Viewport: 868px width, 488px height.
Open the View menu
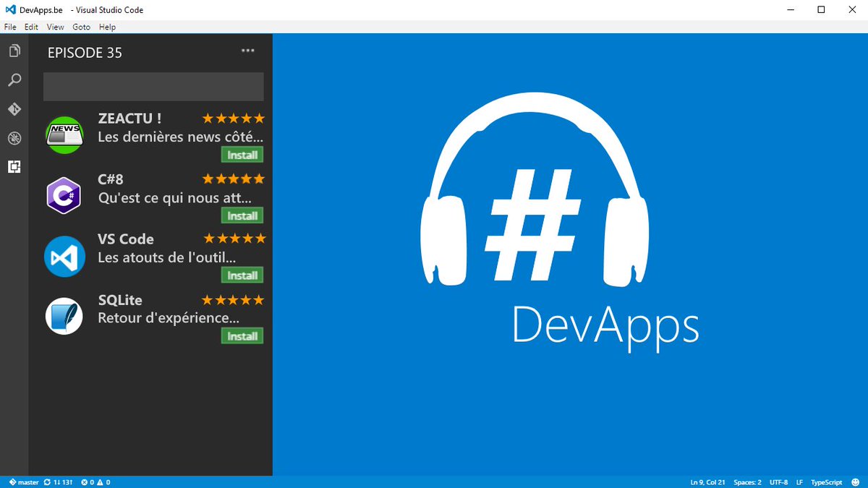click(56, 27)
